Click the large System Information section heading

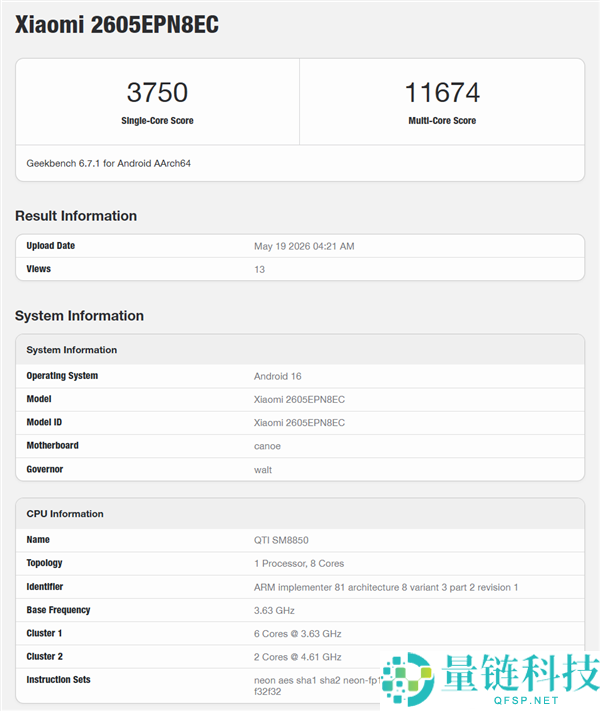pos(79,316)
